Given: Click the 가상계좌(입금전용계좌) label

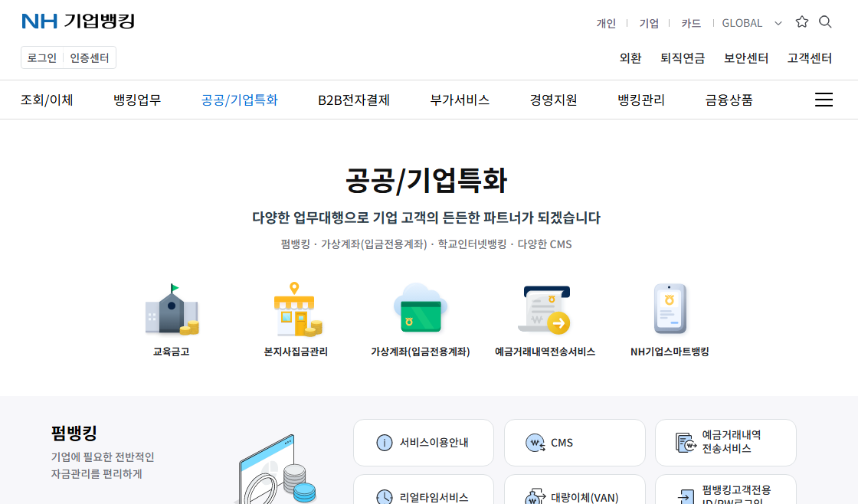Looking at the screenshot, I should (421, 352).
